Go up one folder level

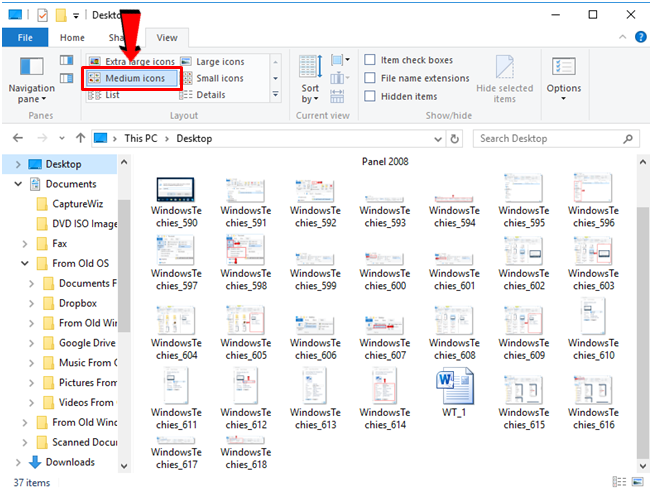coord(80,138)
